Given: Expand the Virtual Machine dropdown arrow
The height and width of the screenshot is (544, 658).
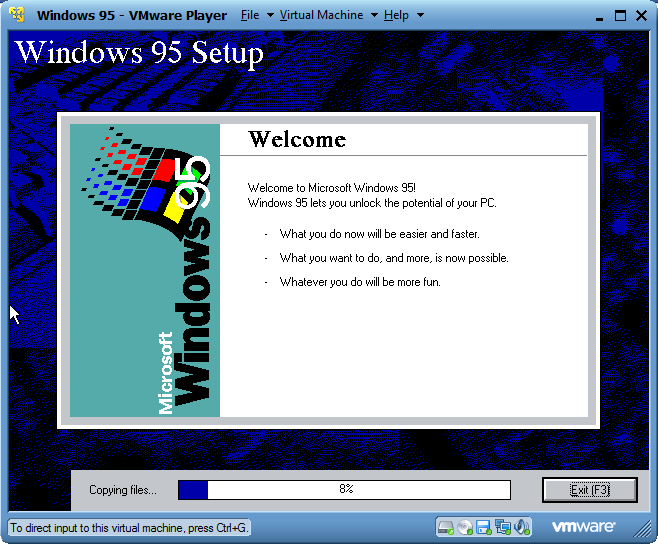Looking at the screenshot, I should [x=374, y=16].
